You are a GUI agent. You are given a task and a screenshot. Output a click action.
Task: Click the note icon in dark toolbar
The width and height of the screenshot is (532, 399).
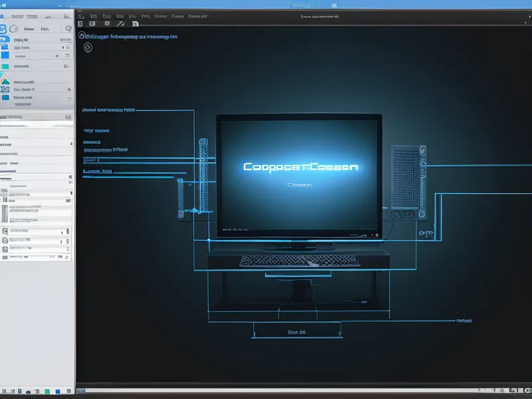[x=107, y=23]
